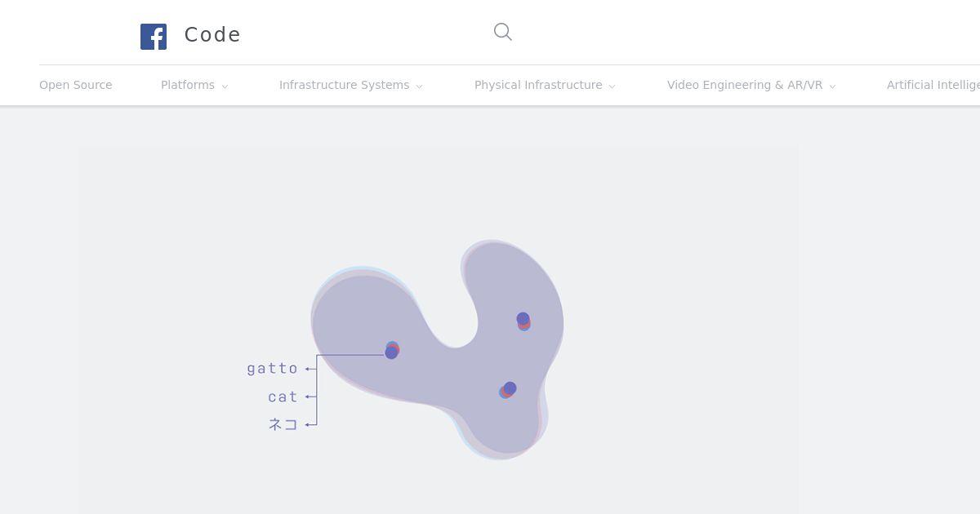Click the Japanese ネコ label

[283, 424]
